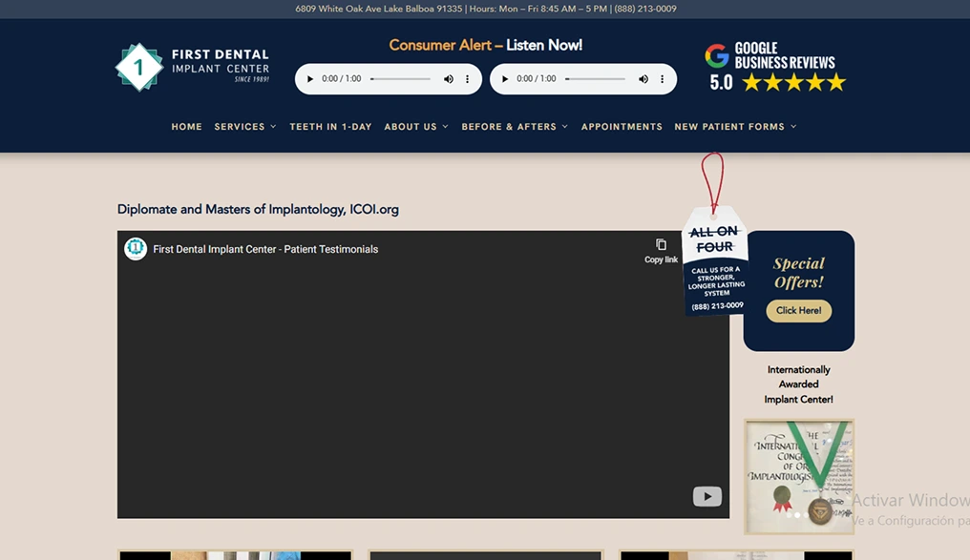Viewport: 970px width, 560px height.
Task: Open more options on first audio player
Action: click(x=467, y=79)
